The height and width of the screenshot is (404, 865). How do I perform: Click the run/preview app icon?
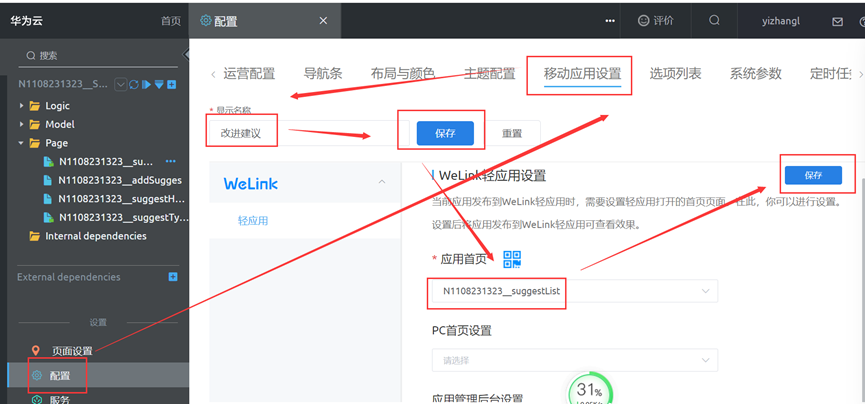[146, 84]
